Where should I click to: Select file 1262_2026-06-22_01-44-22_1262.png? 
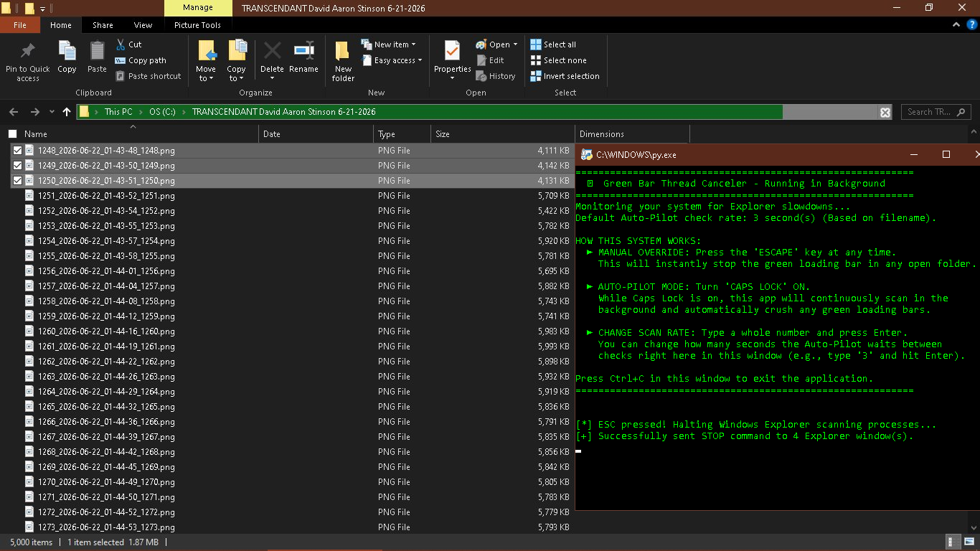[106, 362]
